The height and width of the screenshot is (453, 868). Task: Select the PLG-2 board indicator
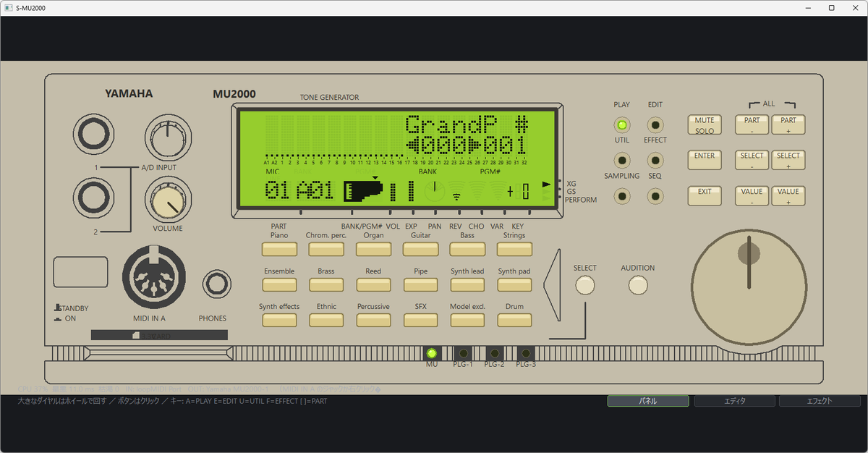coord(494,354)
